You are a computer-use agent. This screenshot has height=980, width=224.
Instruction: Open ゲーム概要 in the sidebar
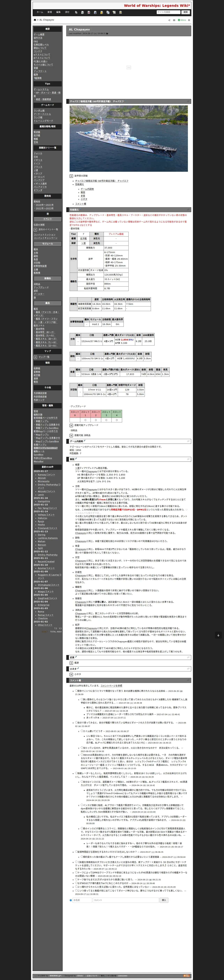point(39,35)
